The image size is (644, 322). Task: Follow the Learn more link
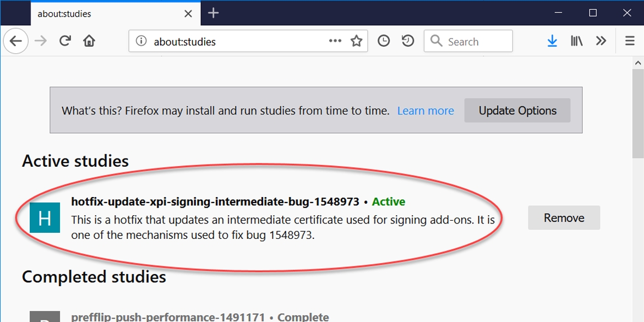coord(425,111)
